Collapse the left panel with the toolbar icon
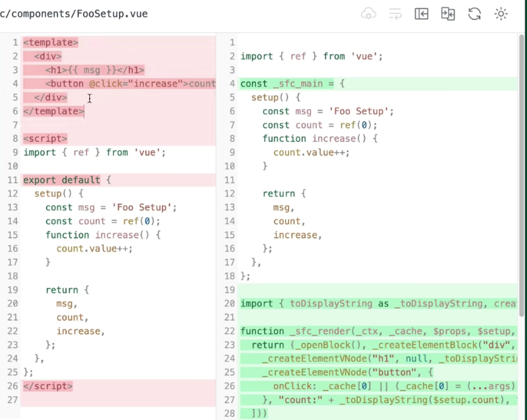Image resolution: width=527 pixels, height=420 pixels. click(421, 13)
